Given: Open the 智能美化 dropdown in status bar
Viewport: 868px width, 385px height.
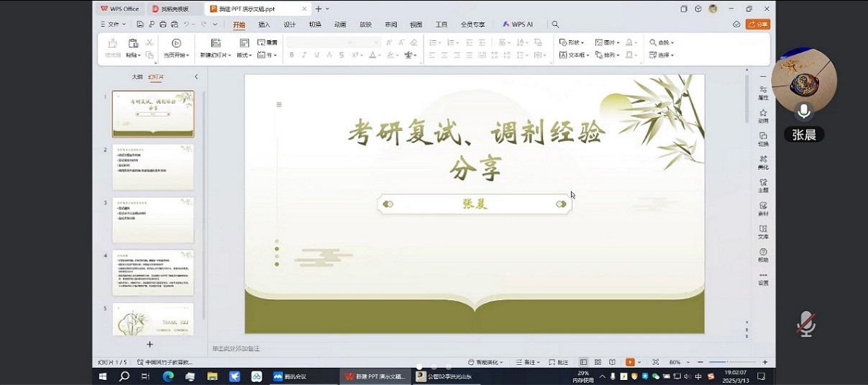Looking at the screenshot, I should 485,362.
